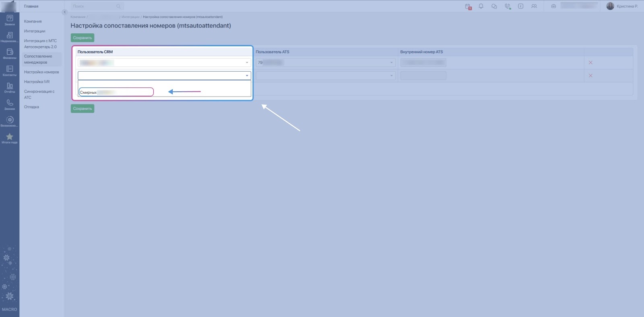
Task: Expand second row ATS user dropdown
Action: [326, 76]
